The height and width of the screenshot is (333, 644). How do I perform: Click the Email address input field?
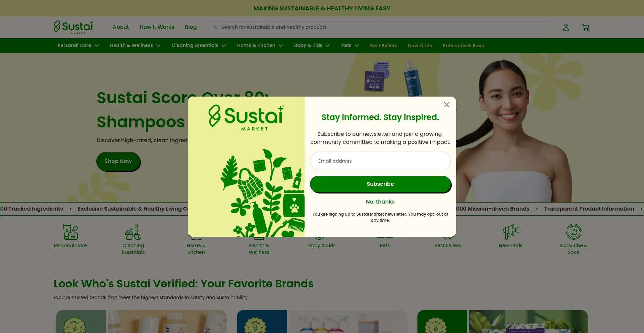click(x=380, y=161)
